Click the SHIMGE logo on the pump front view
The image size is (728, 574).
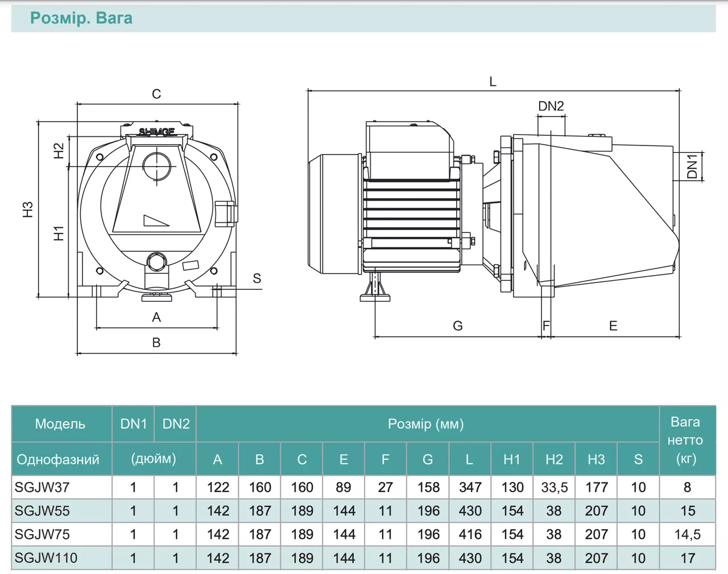[156, 132]
